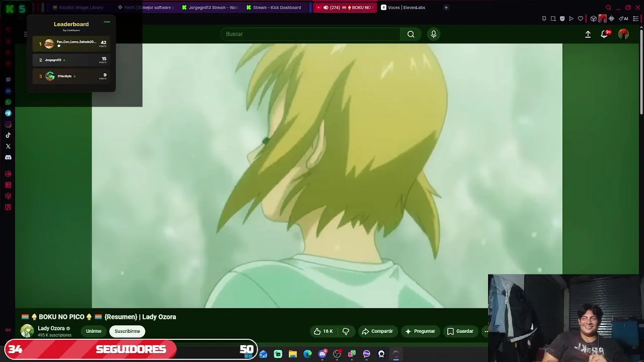Open TikTok in the browser sidebar

(8, 135)
